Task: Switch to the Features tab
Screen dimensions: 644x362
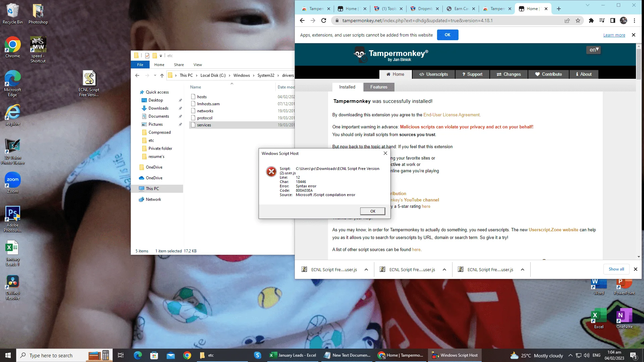Action: point(379,87)
